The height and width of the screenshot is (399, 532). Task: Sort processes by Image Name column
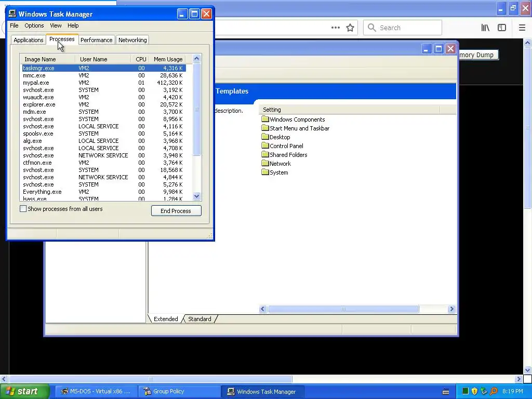tap(47, 59)
